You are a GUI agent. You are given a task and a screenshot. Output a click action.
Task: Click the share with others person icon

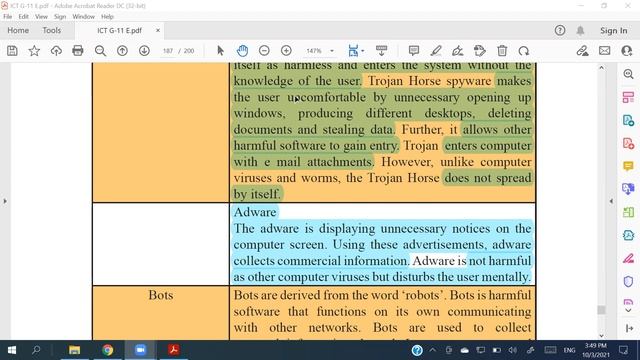click(x=627, y=51)
